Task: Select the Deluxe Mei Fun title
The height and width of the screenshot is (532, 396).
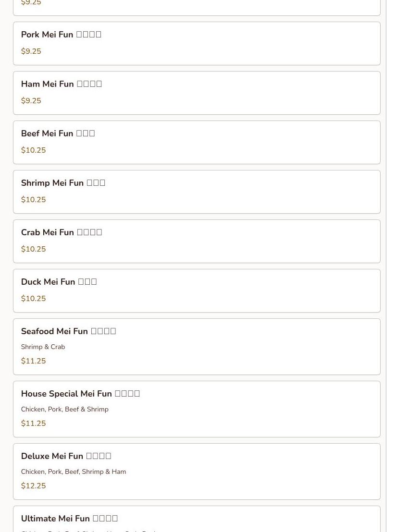Action: [66, 456]
